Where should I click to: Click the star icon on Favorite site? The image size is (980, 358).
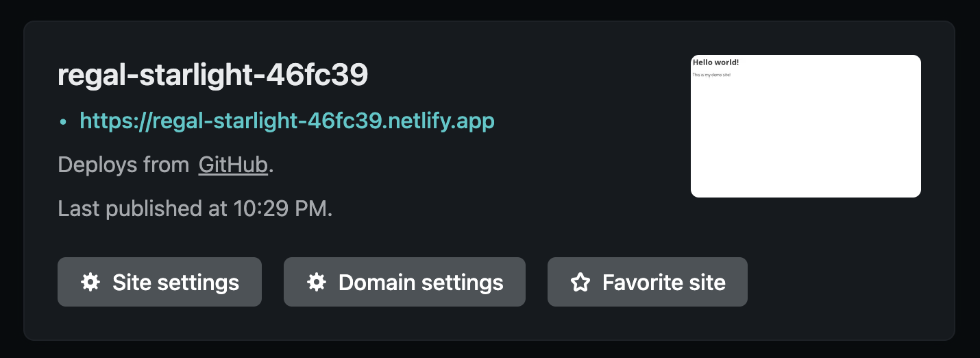pyautogui.click(x=580, y=283)
